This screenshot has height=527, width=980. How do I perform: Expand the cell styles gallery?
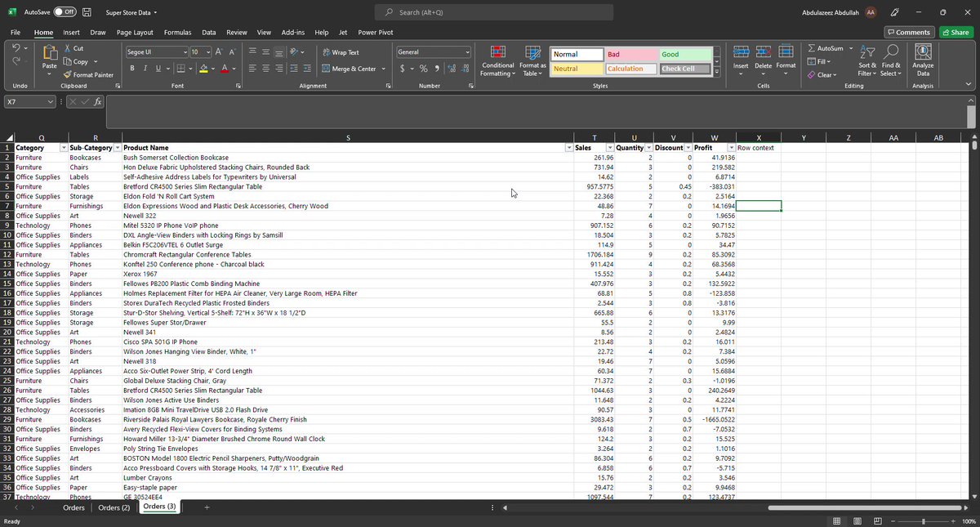717,71
